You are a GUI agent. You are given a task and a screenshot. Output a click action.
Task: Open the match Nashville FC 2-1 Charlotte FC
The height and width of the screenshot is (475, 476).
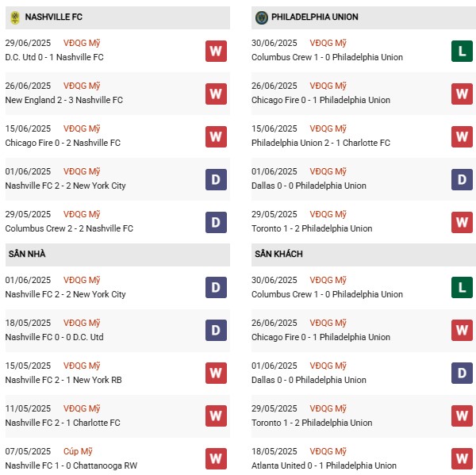63,423
